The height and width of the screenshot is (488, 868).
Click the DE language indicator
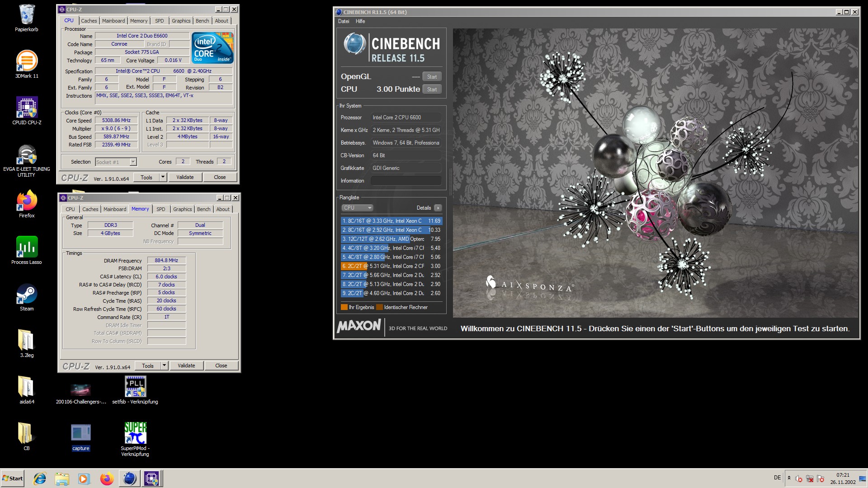tap(777, 478)
